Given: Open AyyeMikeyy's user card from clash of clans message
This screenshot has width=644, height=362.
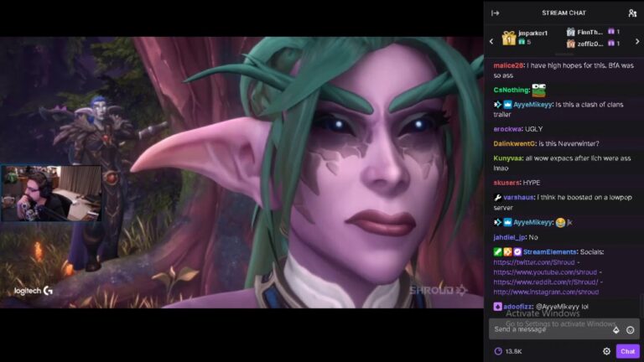Looking at the screenshot, I should [x=532, y=105].
